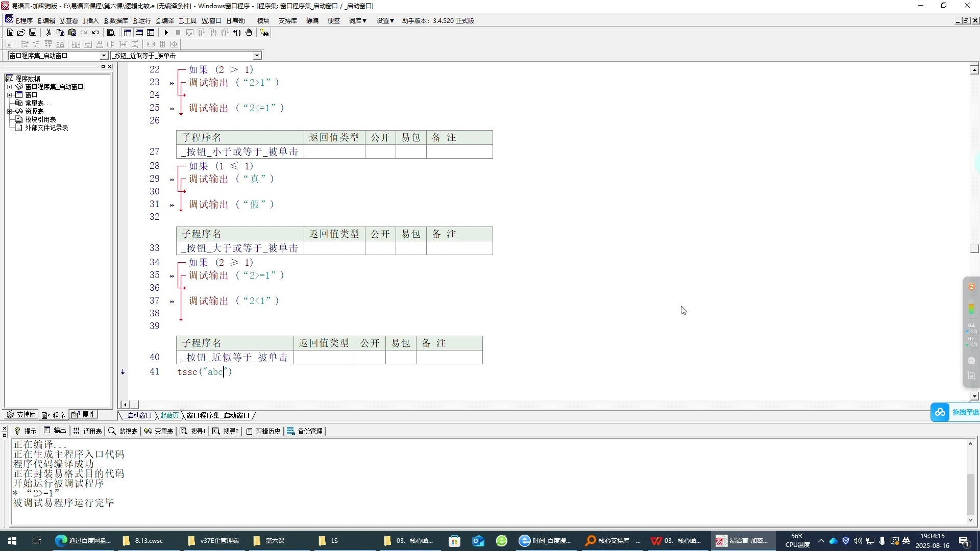Open the C.编译 menu
980x551 pixels.
coord(165,20)
